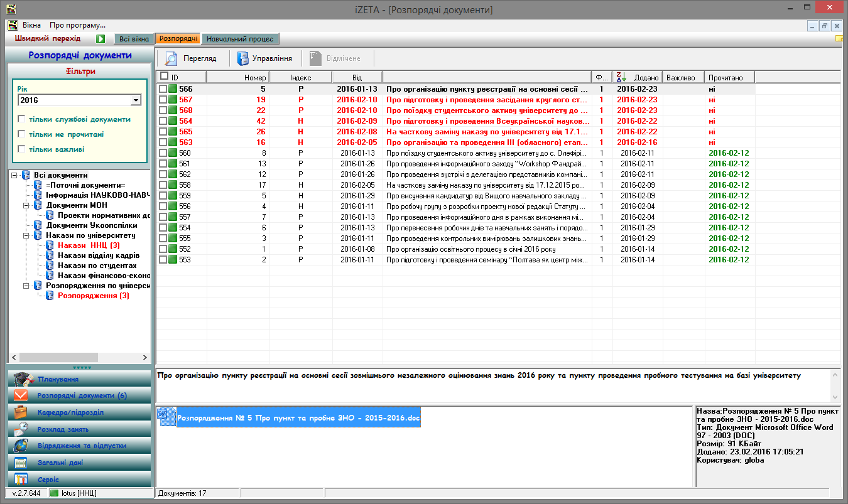Click the Word file icon of the attached document
The height and width of the screenshot is (504, 848).
pyautogui.click(x=166, y=417)
